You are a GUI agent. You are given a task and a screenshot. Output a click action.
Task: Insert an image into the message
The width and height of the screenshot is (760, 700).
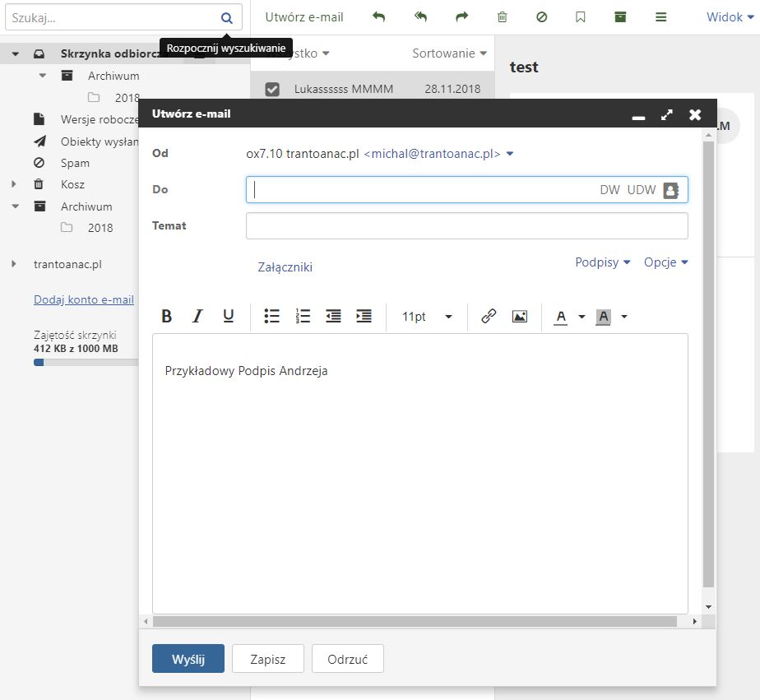click(520, 317)
